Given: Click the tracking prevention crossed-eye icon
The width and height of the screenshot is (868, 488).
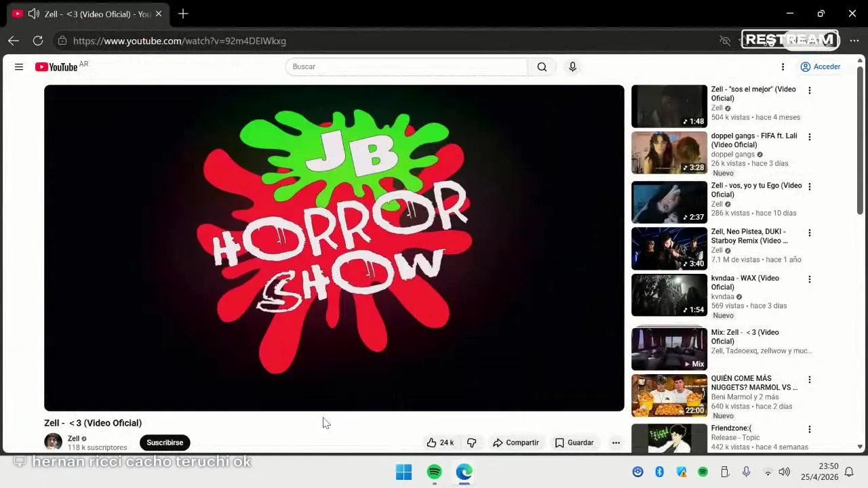Looking at the screenshot, I should click(x=725, y=41).
